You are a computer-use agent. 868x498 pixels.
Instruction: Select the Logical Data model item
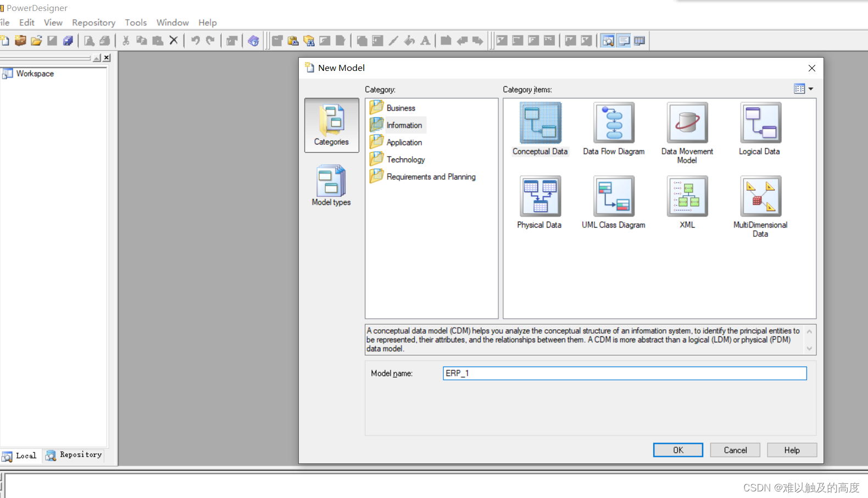pyautogui.click(x=760, y=129)
